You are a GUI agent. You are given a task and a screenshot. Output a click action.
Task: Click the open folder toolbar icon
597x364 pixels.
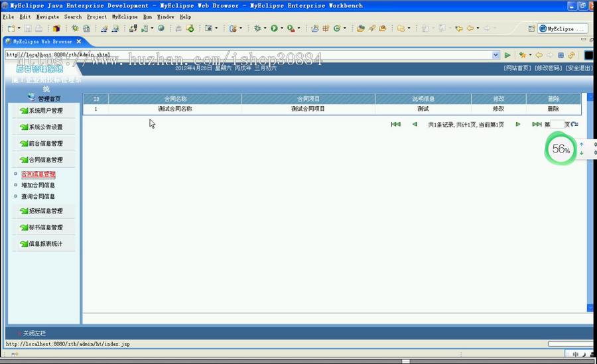(x=361, y=29)
